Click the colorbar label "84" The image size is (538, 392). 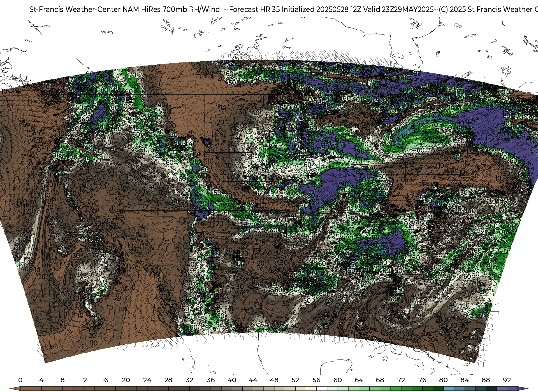click(465, 380)
